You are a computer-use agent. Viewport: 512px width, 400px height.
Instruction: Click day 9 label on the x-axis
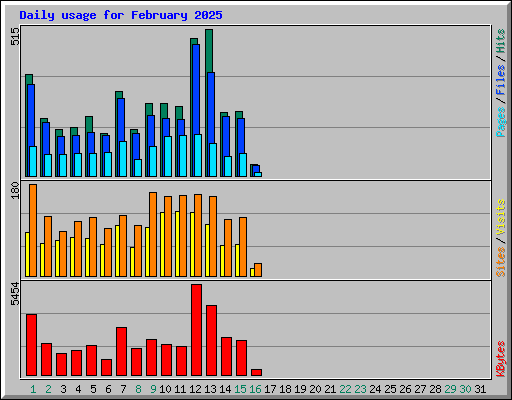coord(153,389)
